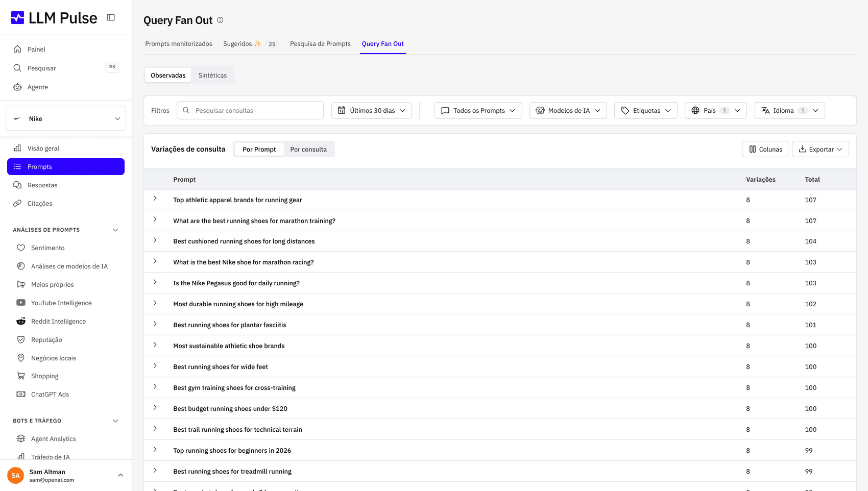Screen dimensions: 868x491
Task: Click the Exportar button
Action: pos(821,149)
